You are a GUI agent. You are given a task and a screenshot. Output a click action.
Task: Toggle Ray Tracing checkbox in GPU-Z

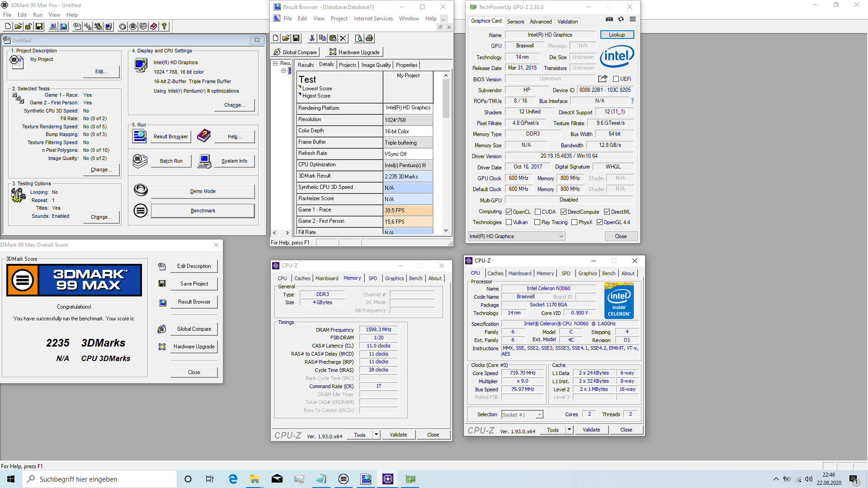(x=537, y=222)
